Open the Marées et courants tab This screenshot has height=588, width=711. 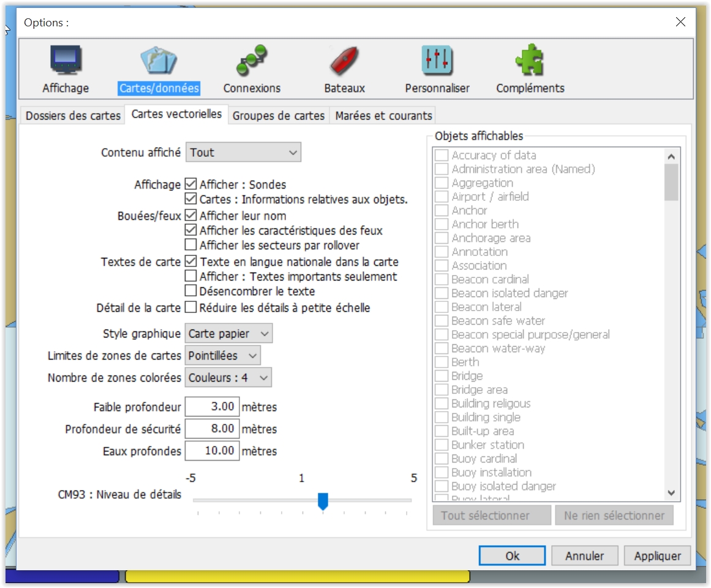pyautogui.click(x=383, y=116)
